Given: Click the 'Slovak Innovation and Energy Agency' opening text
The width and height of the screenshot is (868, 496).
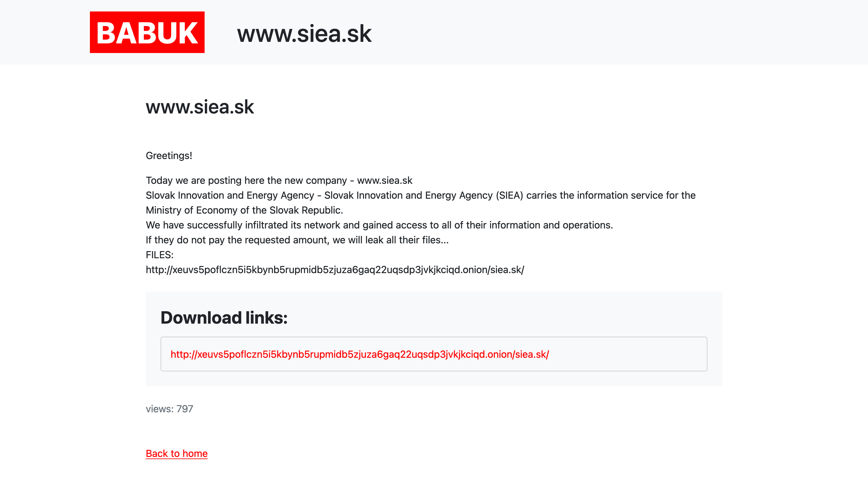Looking at the screenshot, I should pyautogui.click(x=230, y=196).
